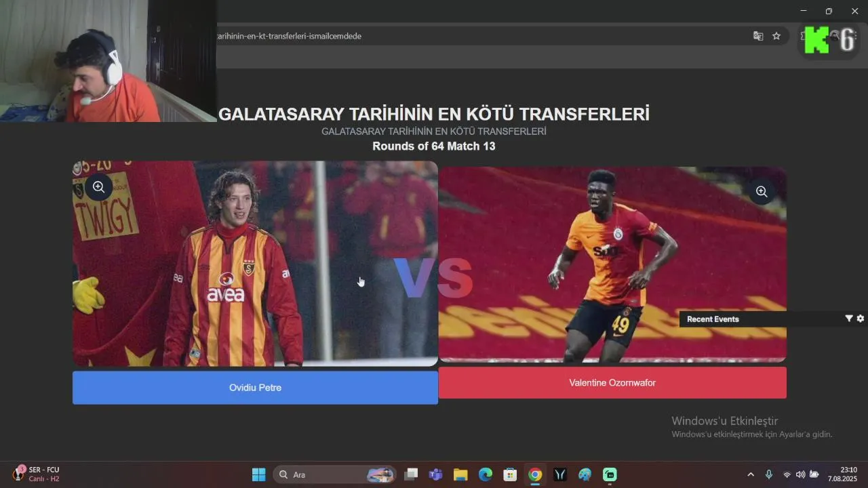This screenshot has width=868, height=488.
Task: Open the colorful round app icon on taskbar
Action: (x=585, y=474)
